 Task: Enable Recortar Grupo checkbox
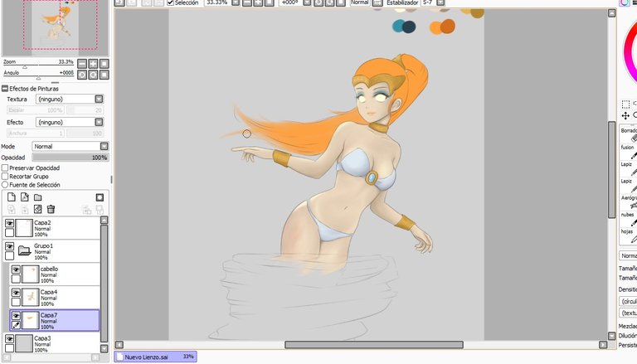click(x=5, y=177)
